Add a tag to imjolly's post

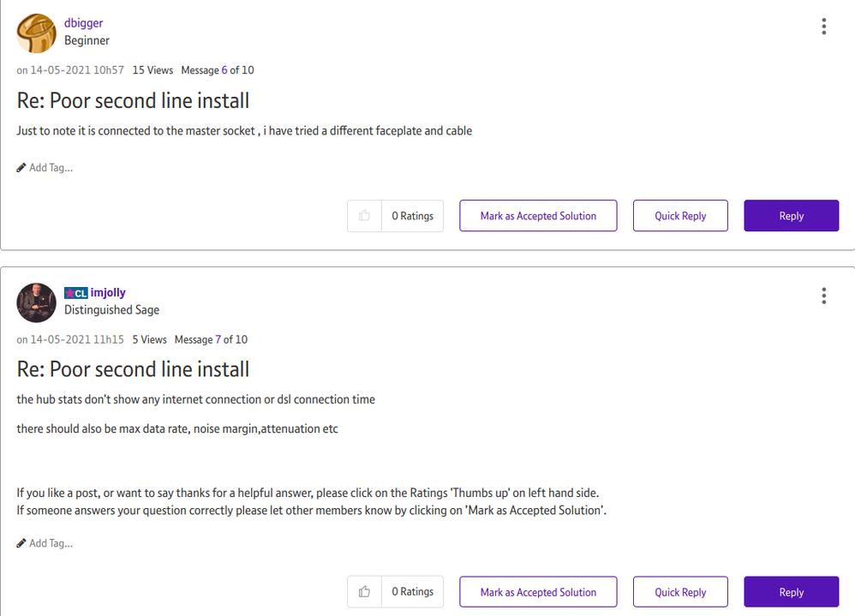50,542
